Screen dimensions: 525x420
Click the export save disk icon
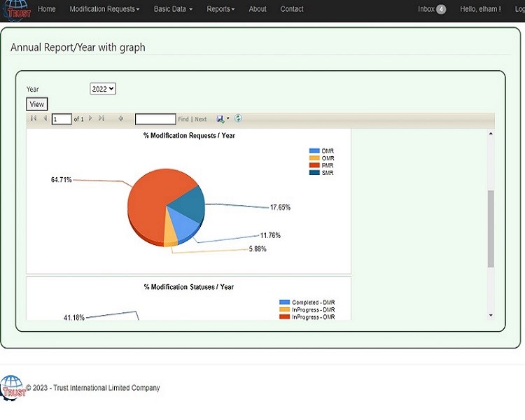220,119
